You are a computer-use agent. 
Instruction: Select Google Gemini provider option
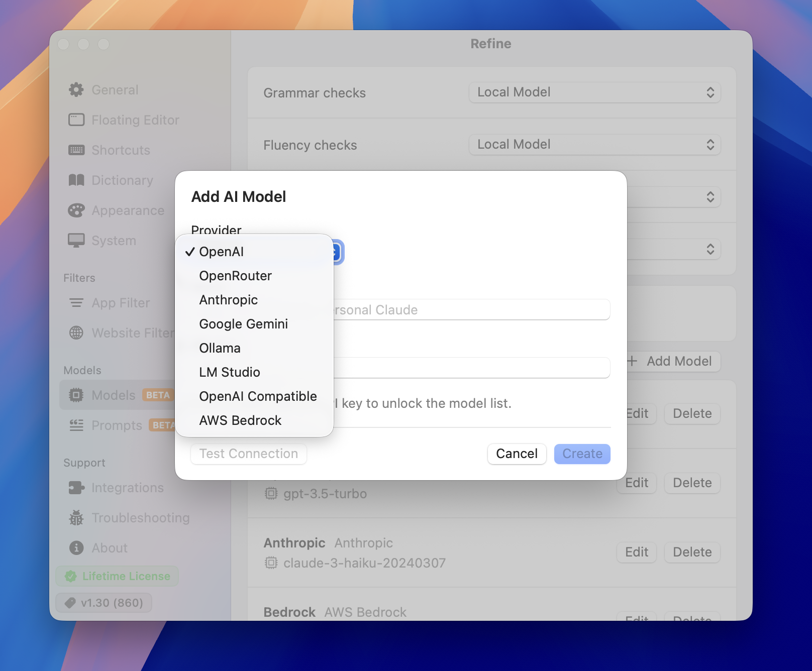click(254, 324)
